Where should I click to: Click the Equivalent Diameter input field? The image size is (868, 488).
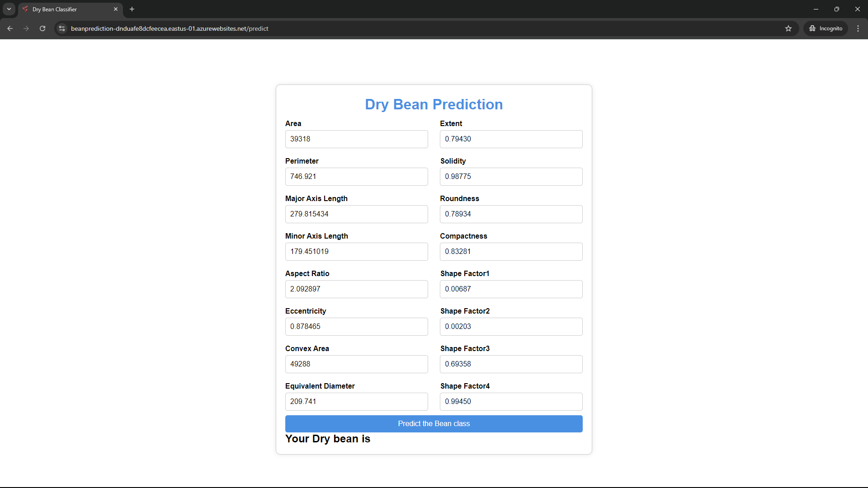point(357,401)
